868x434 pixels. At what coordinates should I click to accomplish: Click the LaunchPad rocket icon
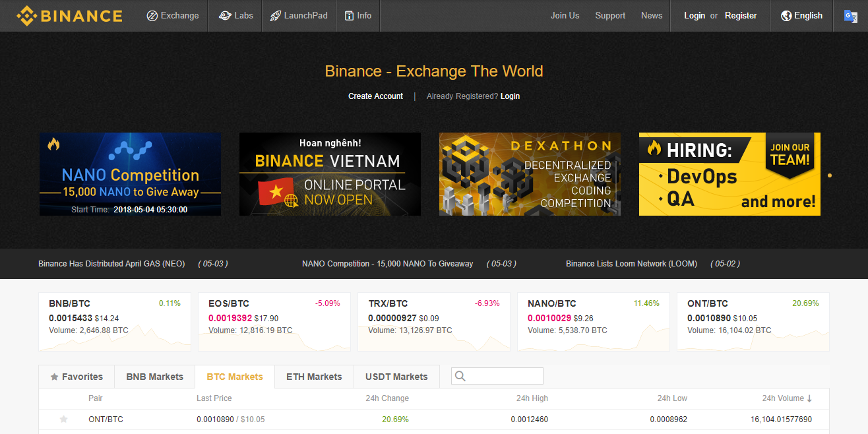tap(275, 16)
